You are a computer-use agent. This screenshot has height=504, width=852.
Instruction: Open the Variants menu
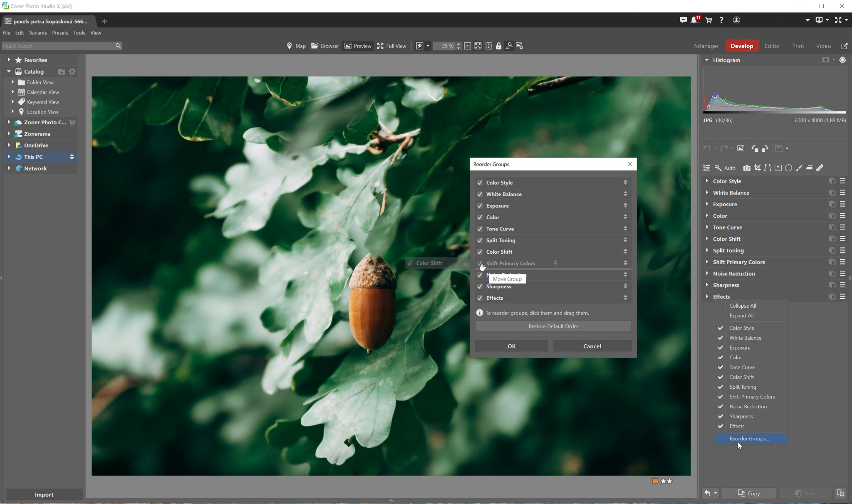(x=38, y=33)
